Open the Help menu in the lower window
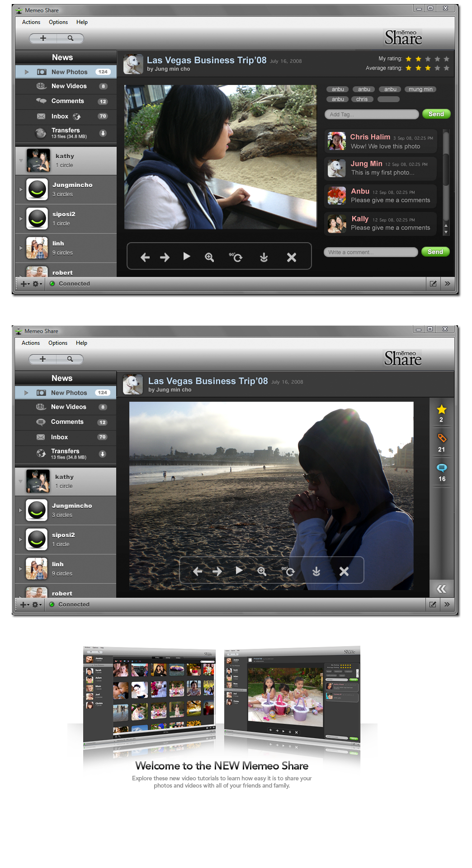 click(x=81, y=343)
